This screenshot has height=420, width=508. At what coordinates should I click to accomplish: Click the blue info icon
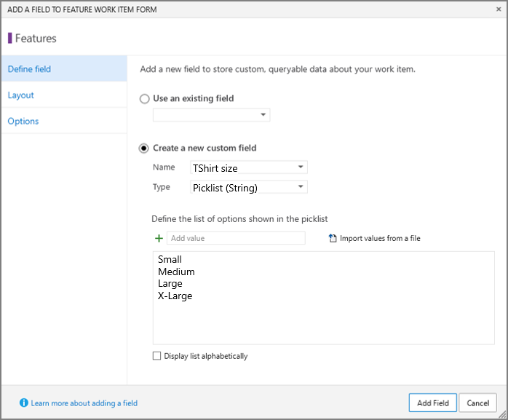click(23, 403)
